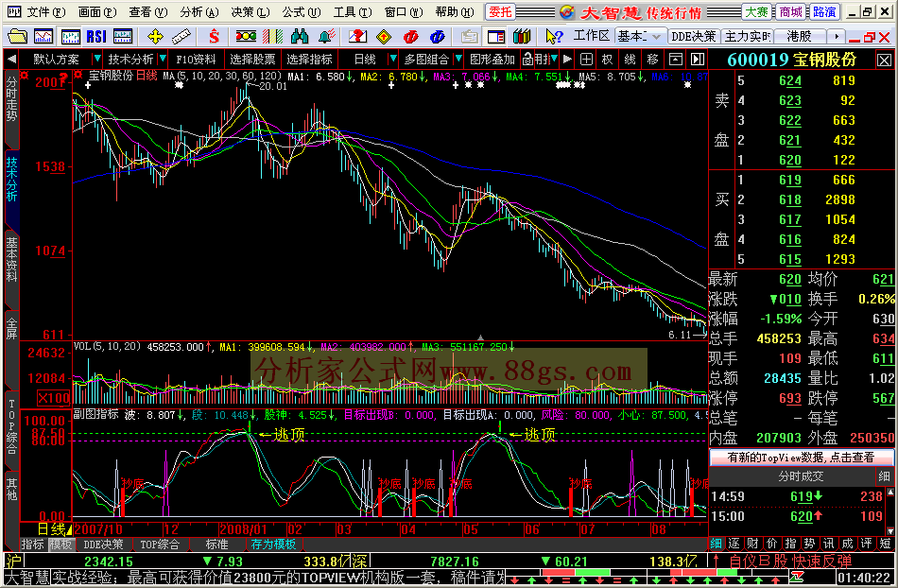This screenshot has width=898, height=588.
Task: Click the 权 adjust rights button
Action: tap(607, 59)
